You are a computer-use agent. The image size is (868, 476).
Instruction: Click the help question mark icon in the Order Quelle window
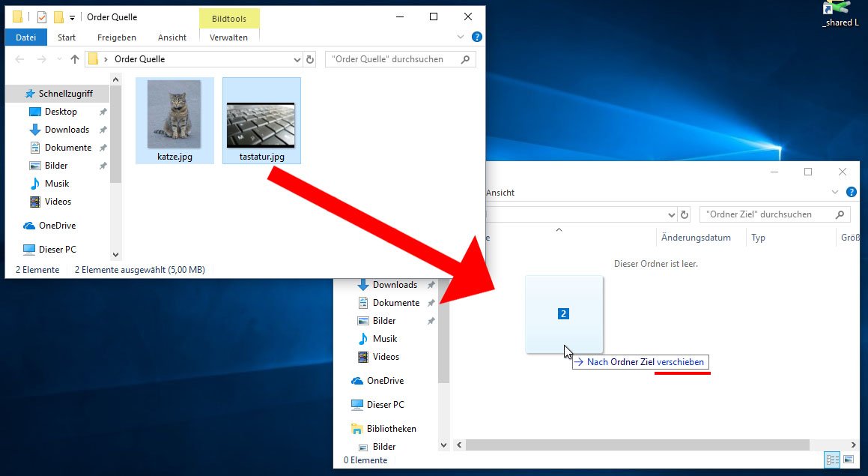point(477,37)
